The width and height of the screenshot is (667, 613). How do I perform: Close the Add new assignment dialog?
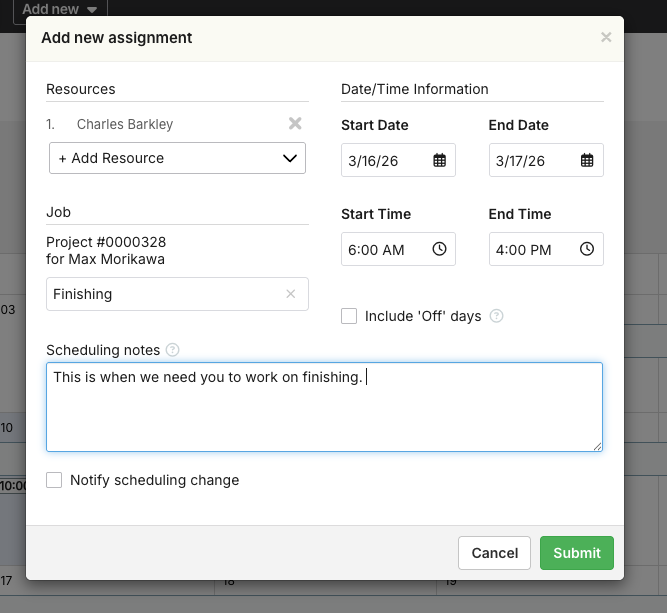(x=605, y=38)
